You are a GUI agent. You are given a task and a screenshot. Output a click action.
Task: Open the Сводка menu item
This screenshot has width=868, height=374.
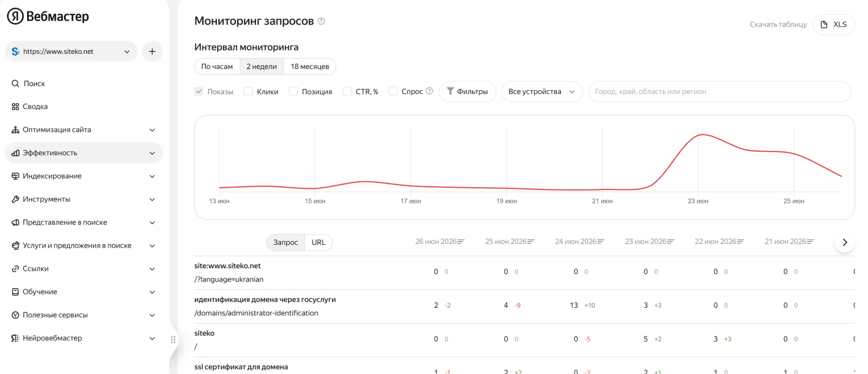pos(84,107)
